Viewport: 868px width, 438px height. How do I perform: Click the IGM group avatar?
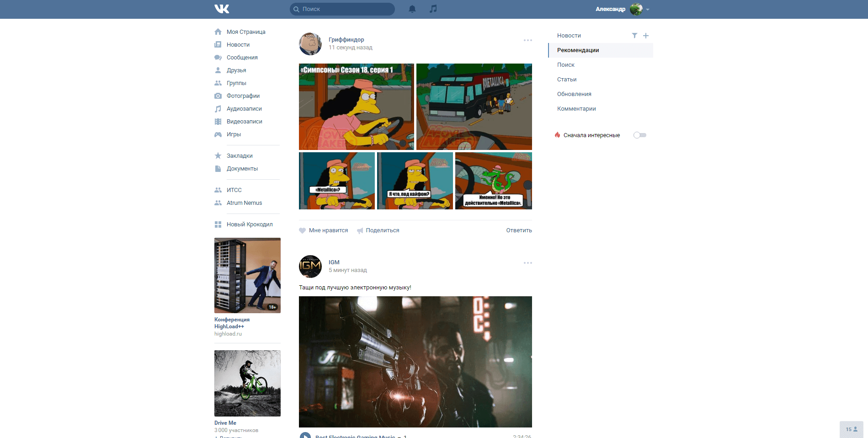pyautogui.click(x=310, y=267)
